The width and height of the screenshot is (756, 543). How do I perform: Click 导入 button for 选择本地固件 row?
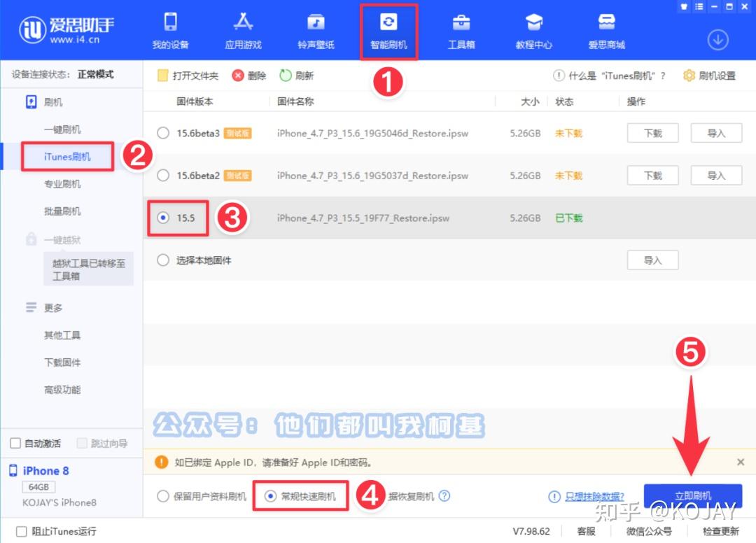pos(653,260)
